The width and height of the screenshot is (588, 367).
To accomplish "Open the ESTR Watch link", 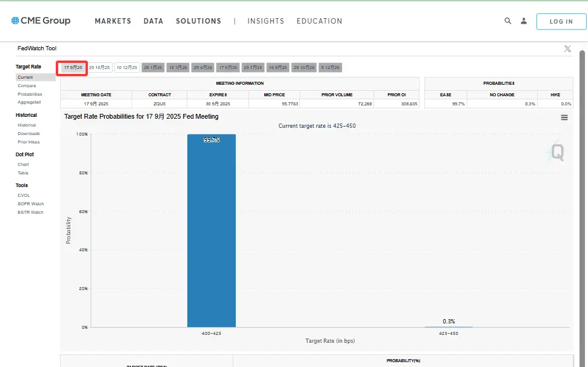I will (x=30, y=213).
